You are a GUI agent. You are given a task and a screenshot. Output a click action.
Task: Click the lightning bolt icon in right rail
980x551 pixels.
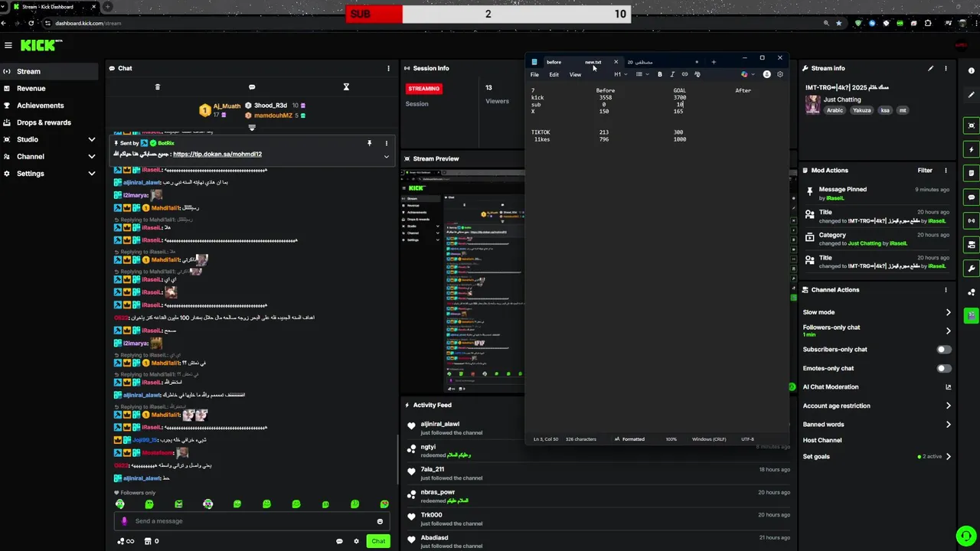click(972, 149)
